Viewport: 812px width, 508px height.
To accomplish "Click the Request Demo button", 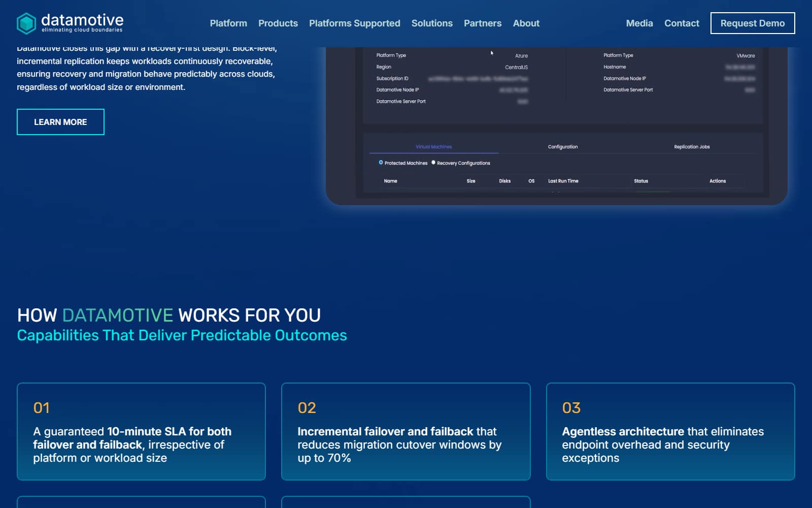I will [753, 23].
